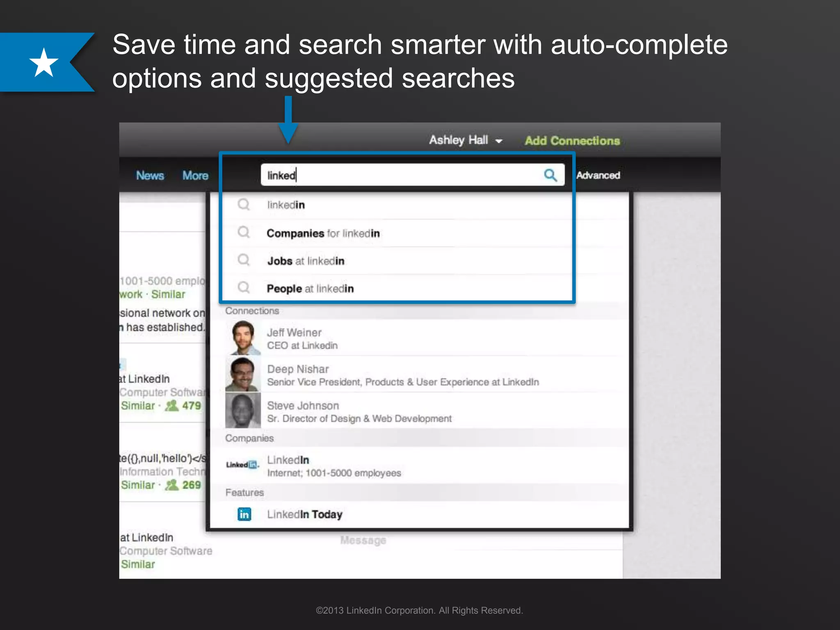Click inside the search box containing 'linked'
840x630 pixels.
pyautogui.click(x=402, y=175)
